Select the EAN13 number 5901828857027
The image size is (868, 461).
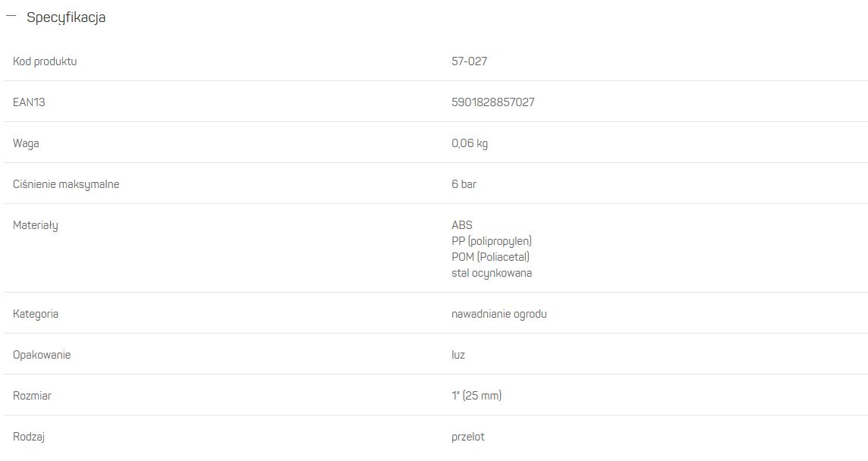pyautogui.click(x=492, y=102)
